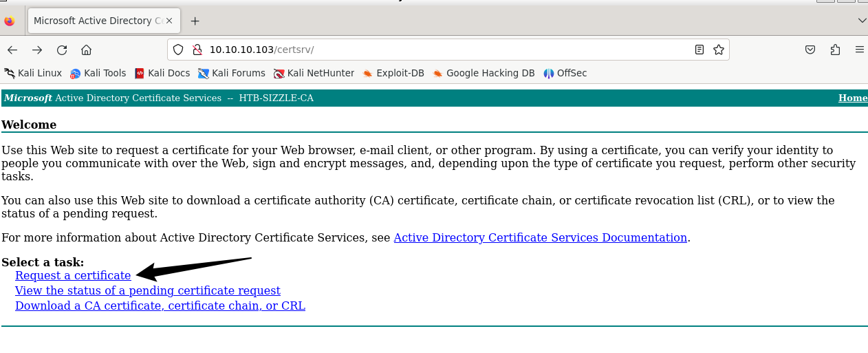Image resolution: width=868 pixels, height=353 pixels.
Task: Click the insecure connection padlock icon
Action: tap(197, 50)
